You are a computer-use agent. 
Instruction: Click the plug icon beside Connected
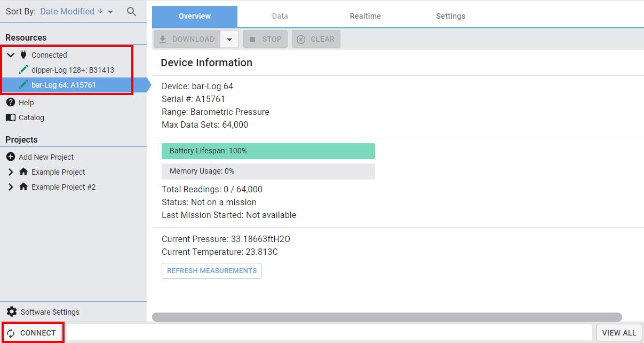point(23,54)
